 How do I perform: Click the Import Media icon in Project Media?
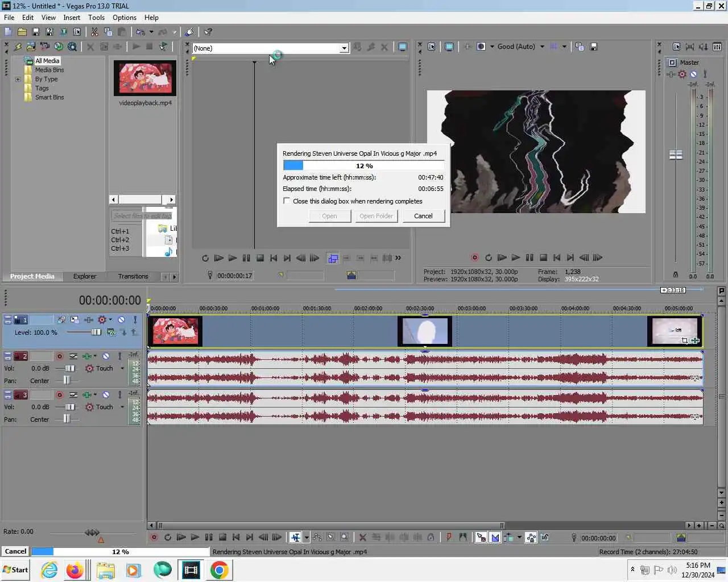point(31,47)
